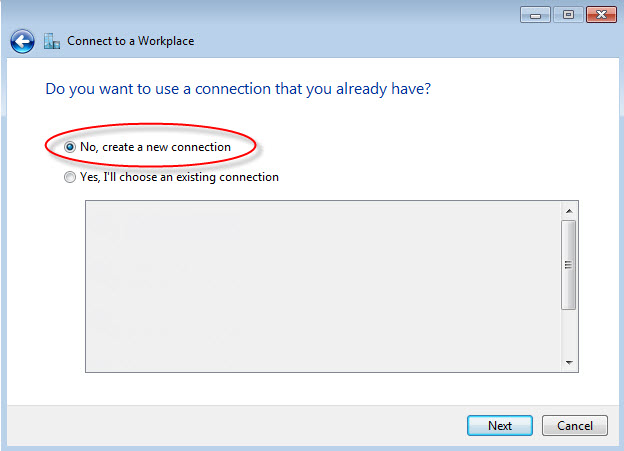Image resolution: width=624 pixels, height=451 pixels.
Task: Select No, create a new connection
Action: (x=70, y=147)
